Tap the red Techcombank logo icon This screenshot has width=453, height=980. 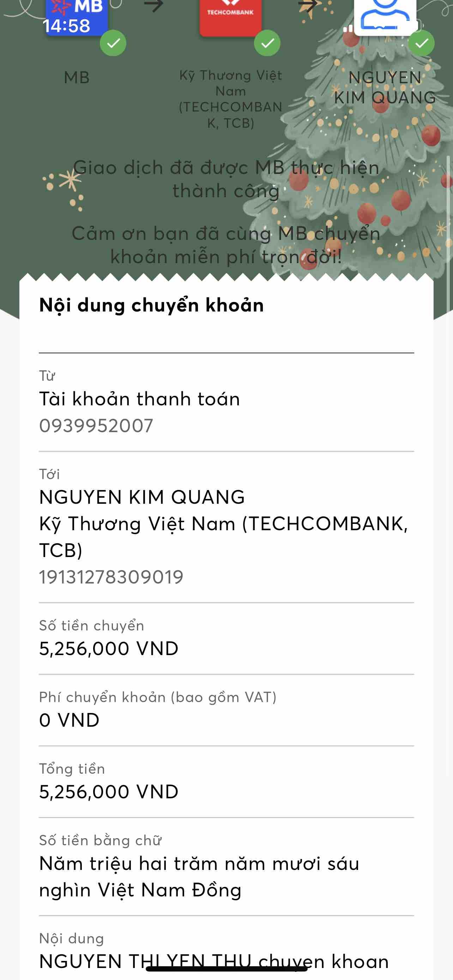point(230,16)
